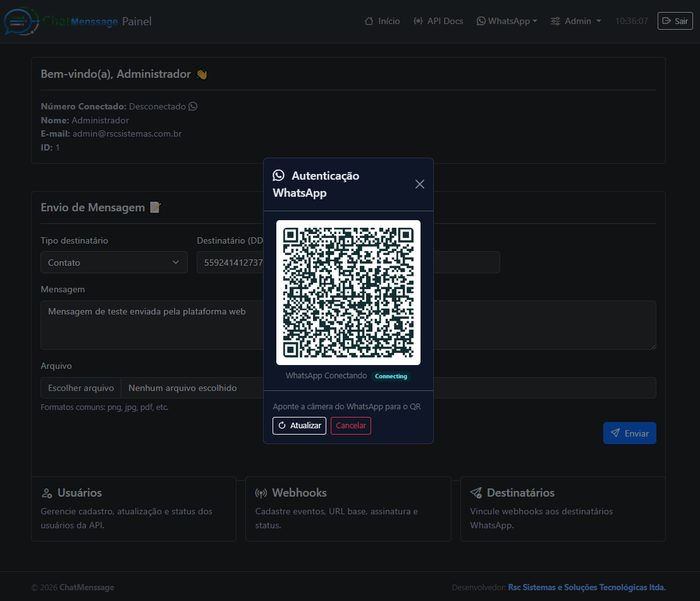This screenshot has width=700, height=601.
Task: Click the ChatMenssage footer copyright text
Action: click(x=73, y=587)
